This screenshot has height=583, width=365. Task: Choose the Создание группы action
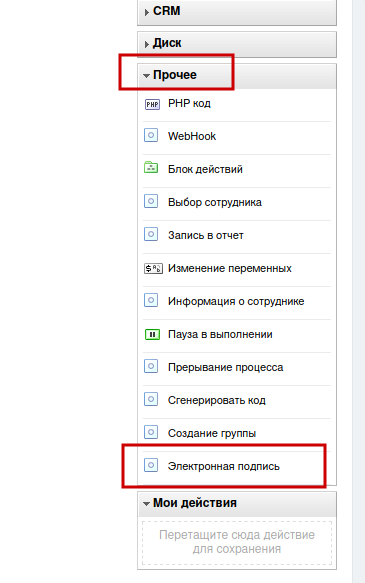coord(212,434)
